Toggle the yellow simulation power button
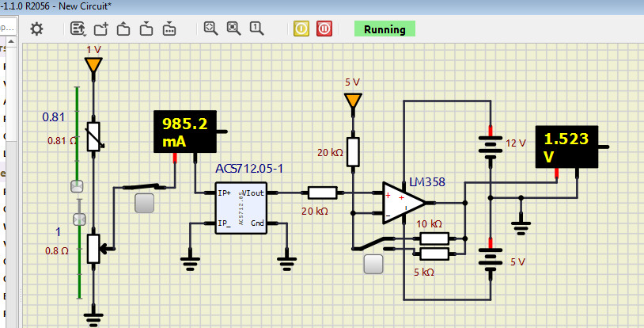 coord(301,29)
